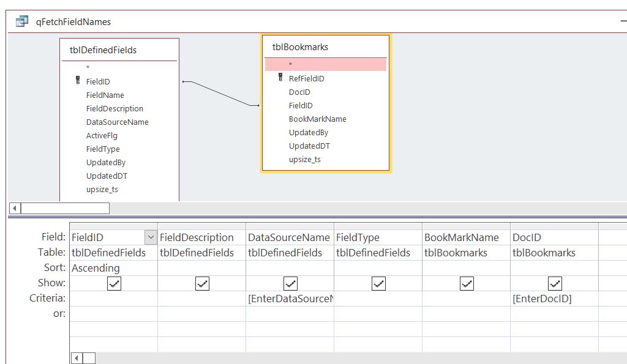Click Table cell under FieldType column

click(x=377, y=253)
